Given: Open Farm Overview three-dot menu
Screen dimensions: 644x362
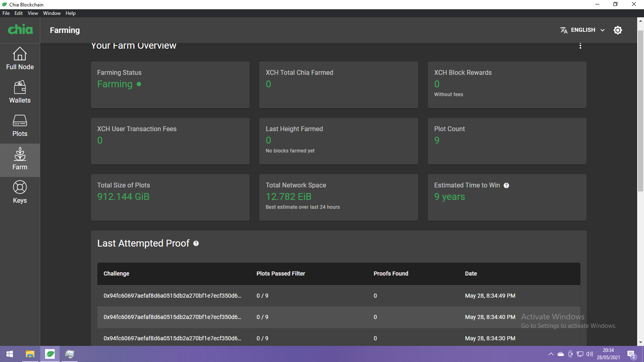Looking at the screenshot, I should point(580,46).
